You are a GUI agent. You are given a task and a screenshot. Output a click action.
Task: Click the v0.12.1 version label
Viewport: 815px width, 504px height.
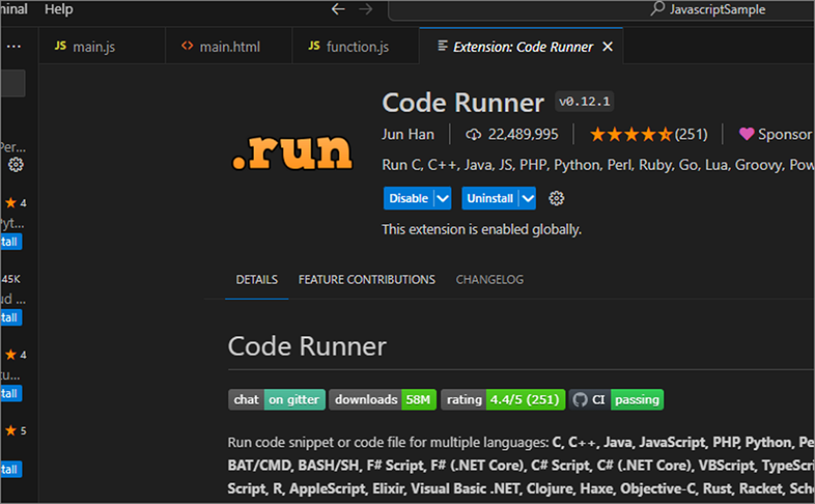(x=585, y=101)
